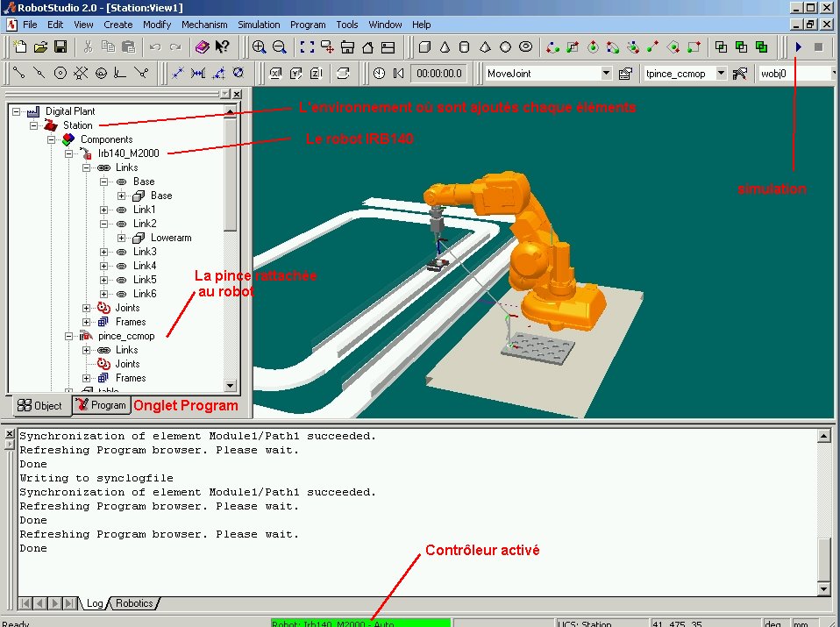Click the zoom to window frame icon
The width and height of the screenshot is (840, 627).
(x=307, y=46)
